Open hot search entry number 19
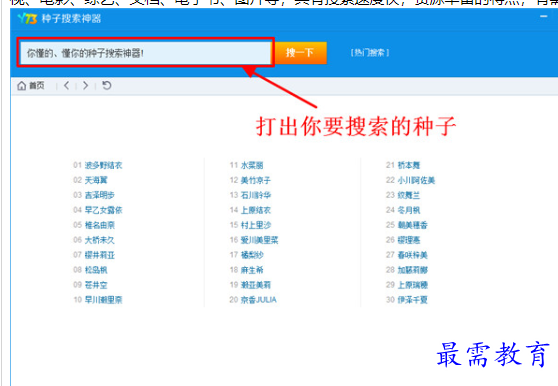Screen dimensions: 558x386 pos(256,285)
